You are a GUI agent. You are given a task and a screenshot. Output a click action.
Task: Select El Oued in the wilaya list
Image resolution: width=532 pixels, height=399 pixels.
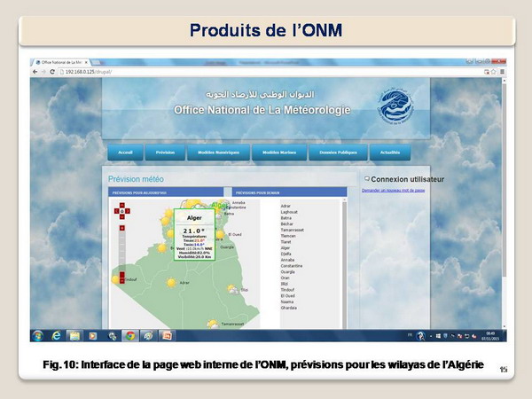point(287,296)
